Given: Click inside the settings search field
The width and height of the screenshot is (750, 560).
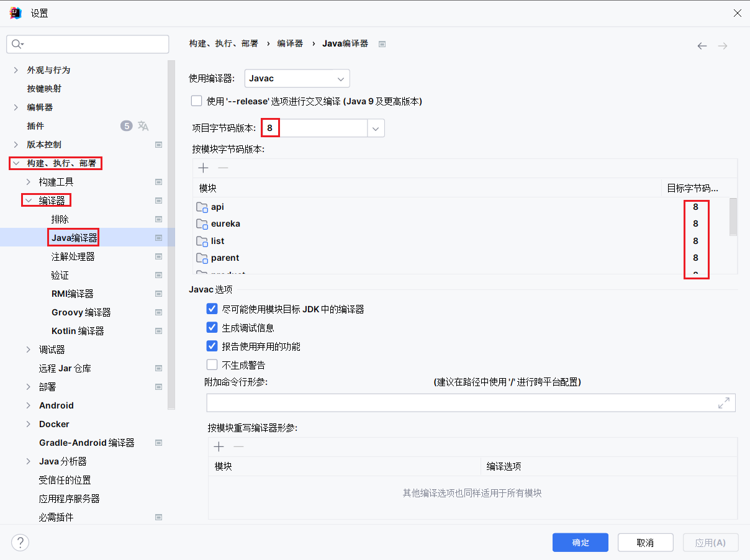Looking at the screenshot, I should point(87,44).
